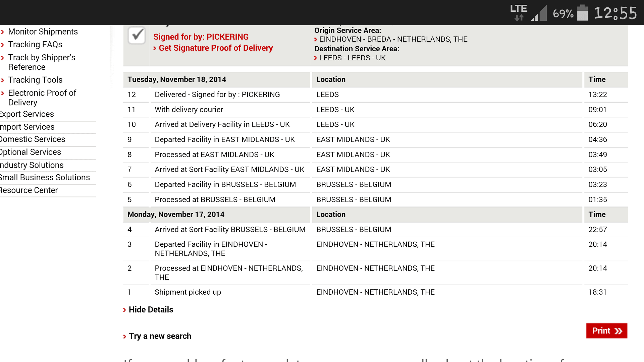
Task: Click the delivered checkmark icon
Action: coord(137,35)
